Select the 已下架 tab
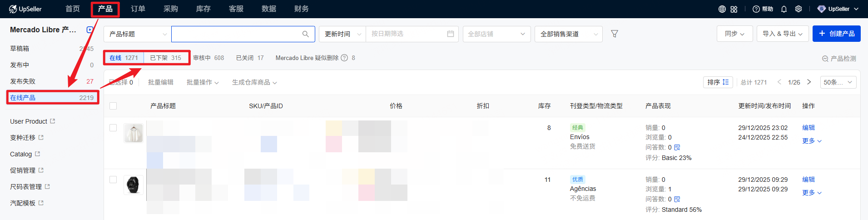 click(x=165, y=58)
